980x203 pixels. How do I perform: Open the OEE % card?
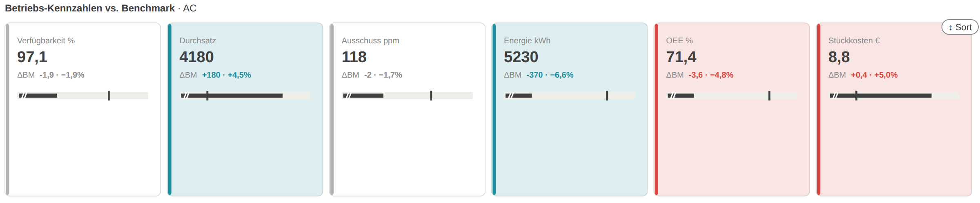point(732,109)
